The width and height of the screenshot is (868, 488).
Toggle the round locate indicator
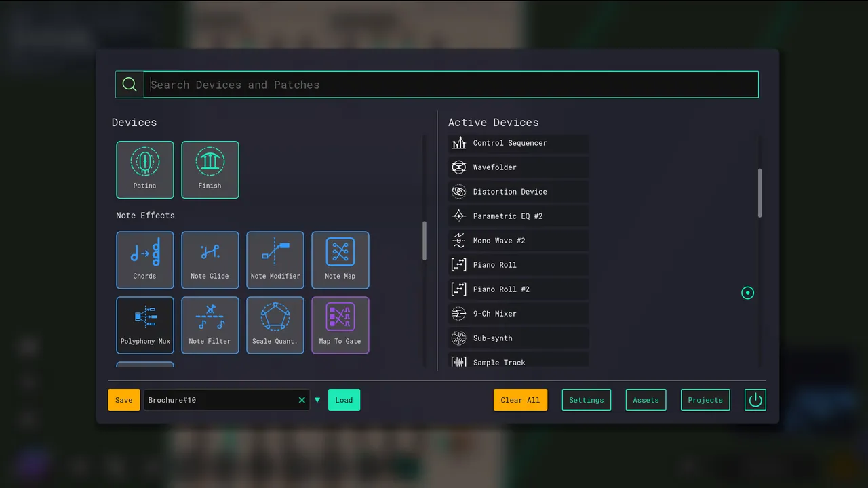point(747,293)
